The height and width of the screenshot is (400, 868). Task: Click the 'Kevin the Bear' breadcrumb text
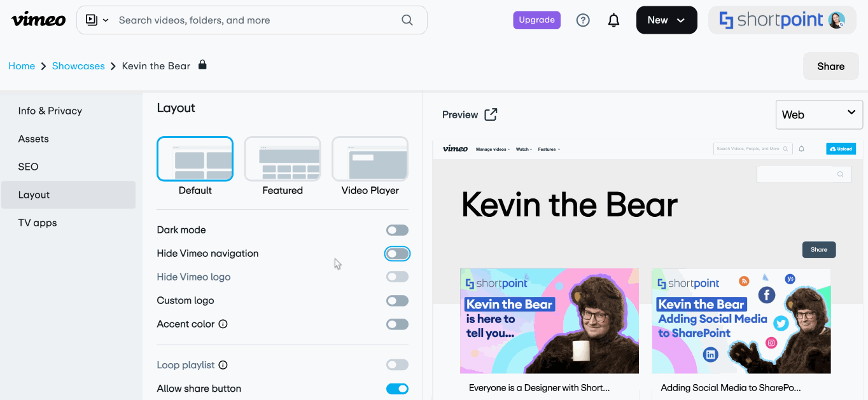(x=156, y=66)
